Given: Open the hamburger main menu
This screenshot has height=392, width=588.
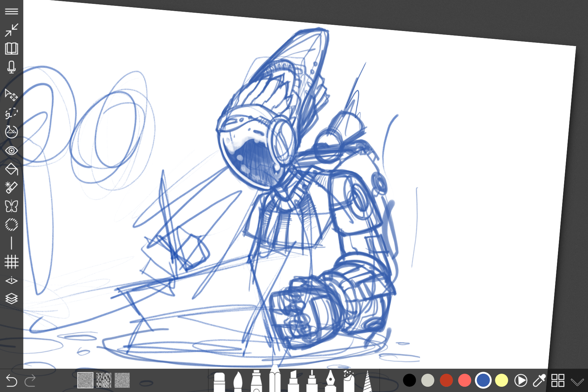Looking at the screenshot, I should click(11, 11).
